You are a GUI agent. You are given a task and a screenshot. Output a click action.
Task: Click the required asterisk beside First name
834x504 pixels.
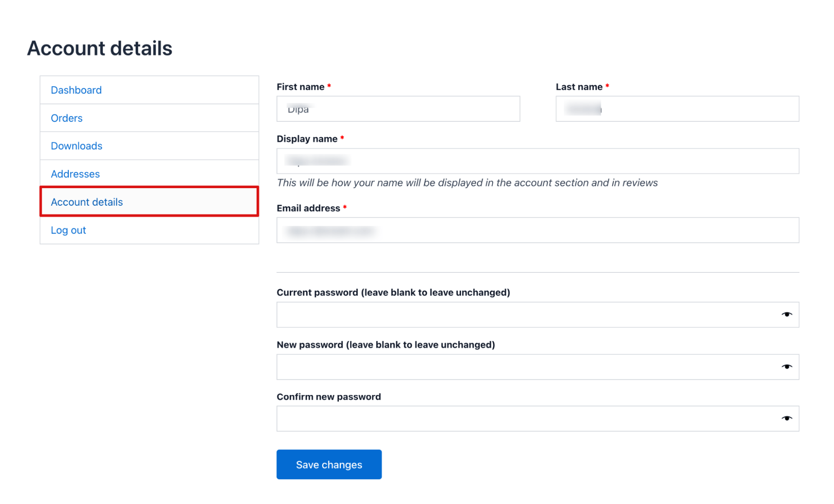click(329, 86)
